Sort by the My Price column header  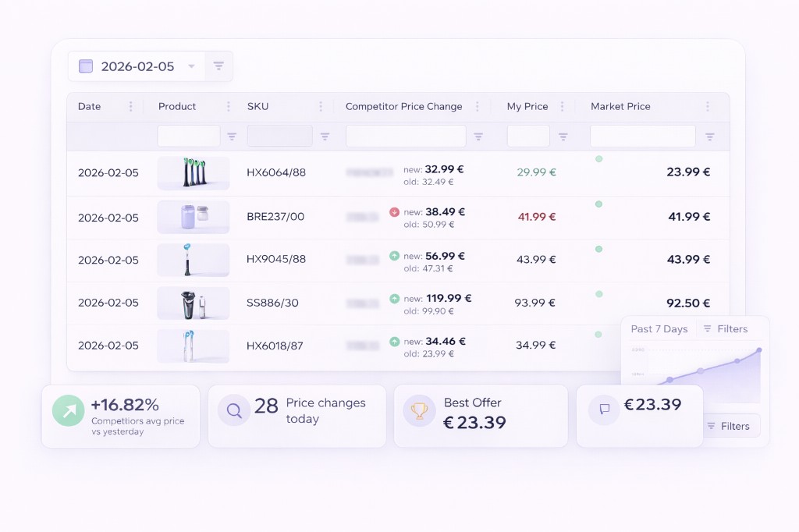[x=527, y=107]
